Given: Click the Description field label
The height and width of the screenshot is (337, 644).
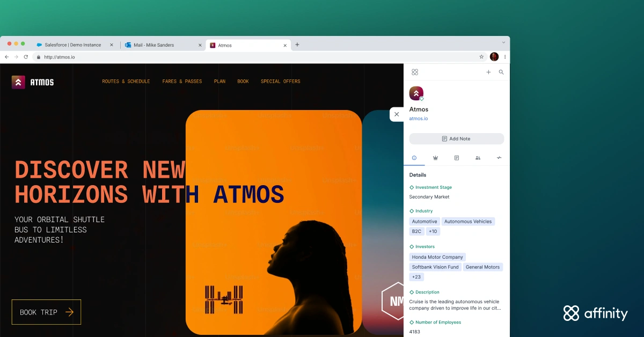Looking at the screenshot, I should pos(427,292).
